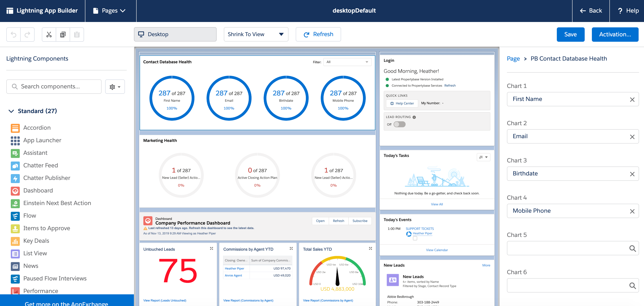Click the Redo icon
This screenshot has height=306, width=644.
[x=27, y=35]
